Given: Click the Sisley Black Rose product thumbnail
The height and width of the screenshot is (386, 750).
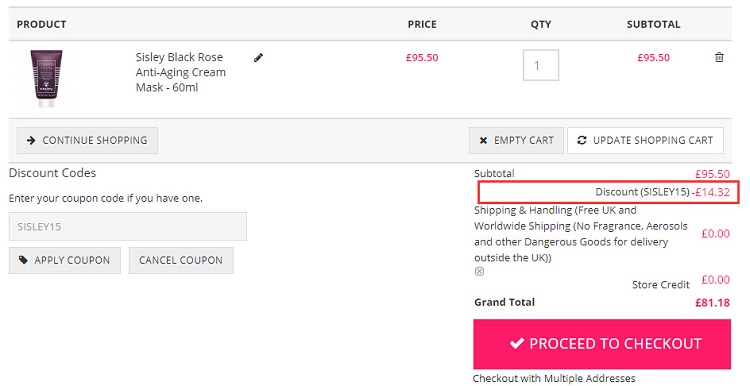Looking at the screenshot, I should pyautogui.click(x=46, y=78).
